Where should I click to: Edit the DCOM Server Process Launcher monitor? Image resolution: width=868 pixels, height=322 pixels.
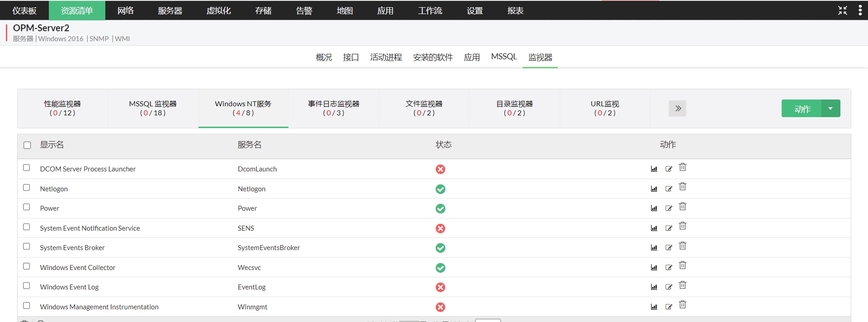[x=669, y=169]
